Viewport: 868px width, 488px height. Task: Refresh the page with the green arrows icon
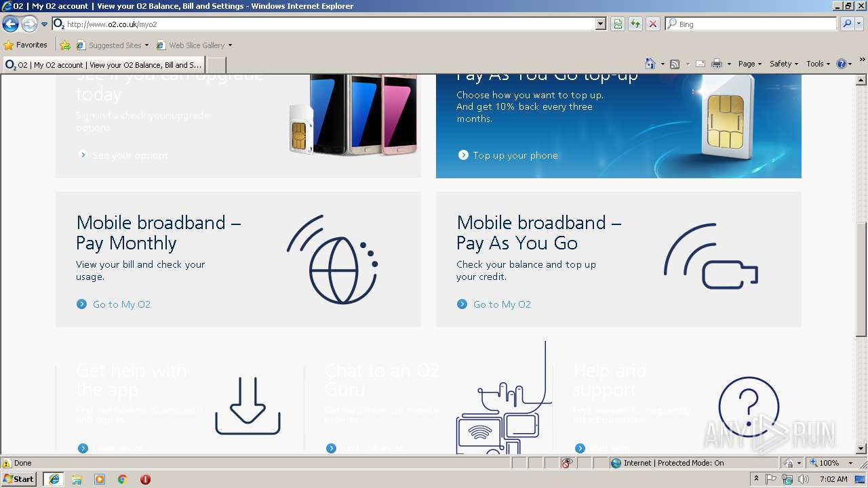(x=635, y=24)
